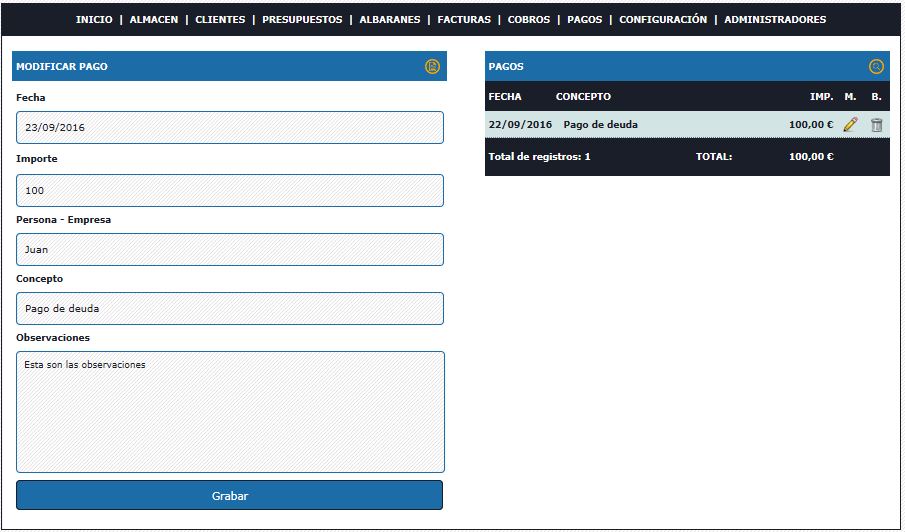Select FACTURAS in the top navigation

[464, 20]
